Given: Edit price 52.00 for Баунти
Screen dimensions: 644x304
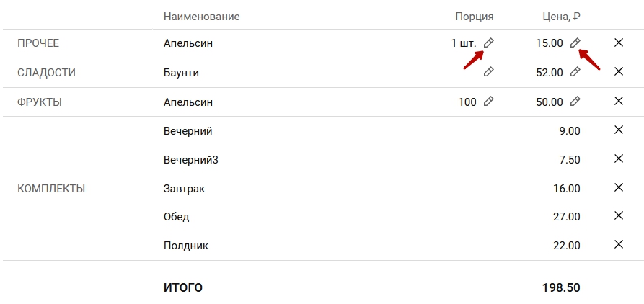Looking at the screenshot, I should pyautogui.click(x=575, y=72).
